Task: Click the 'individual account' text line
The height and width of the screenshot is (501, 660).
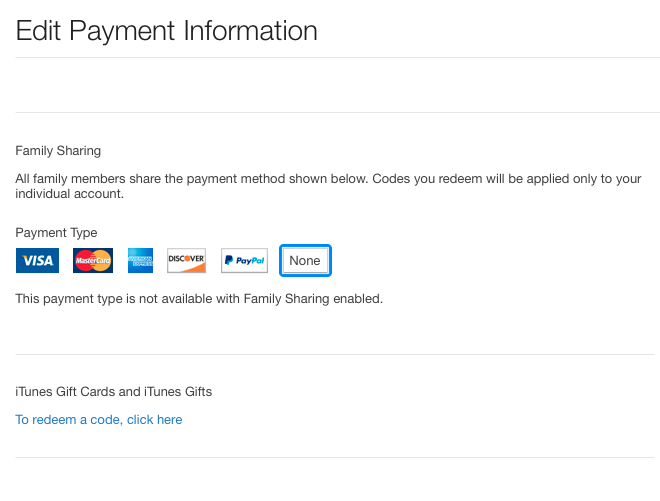Action: 70,194
